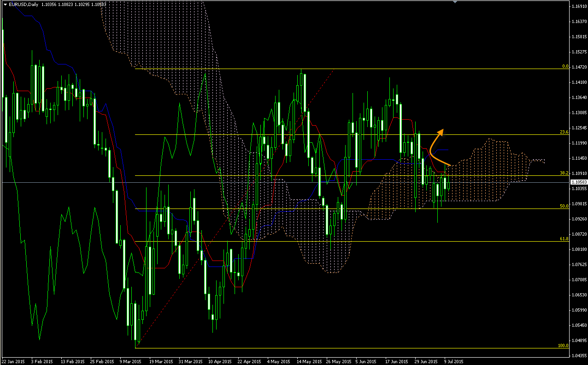Click the 25 Feb 2015 date label

click(x=102, y=362)
